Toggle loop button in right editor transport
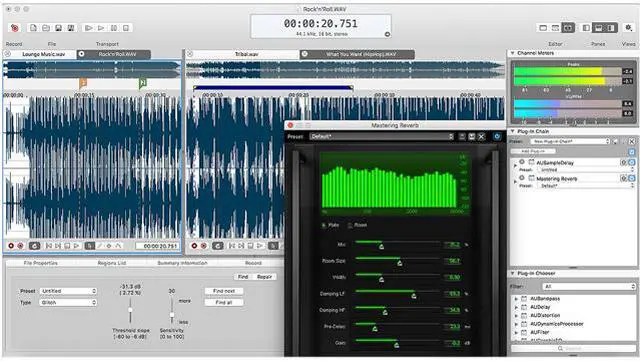This screenshot has height=361, width=640. point(218,246)
